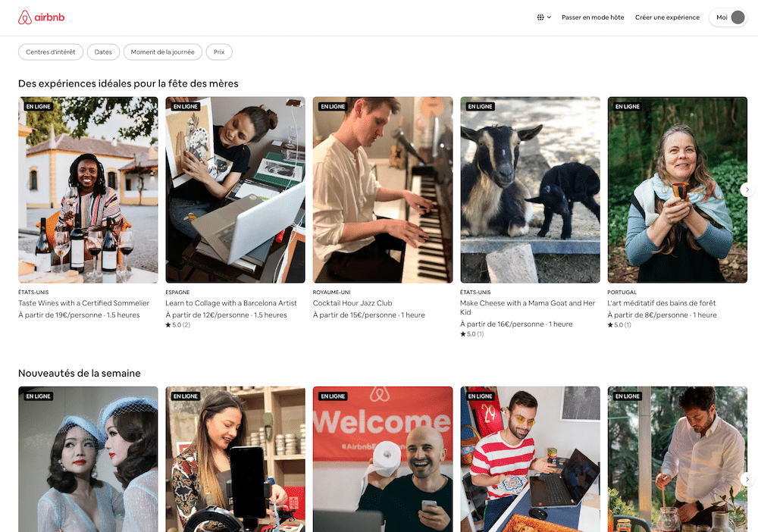
Task: Click EN LIGNE badge on Welcome banner photo
Action: [333, 396]
